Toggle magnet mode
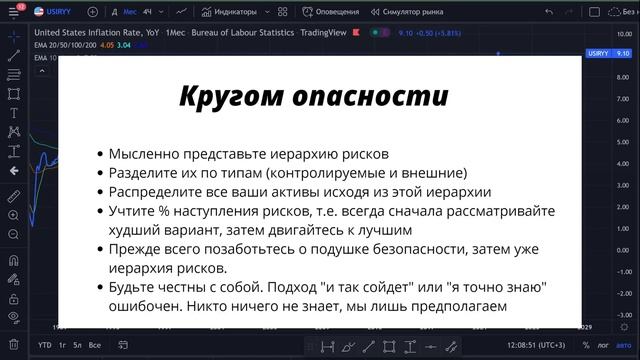The width and height of the screenshot is (640, 360). [14, 260]
